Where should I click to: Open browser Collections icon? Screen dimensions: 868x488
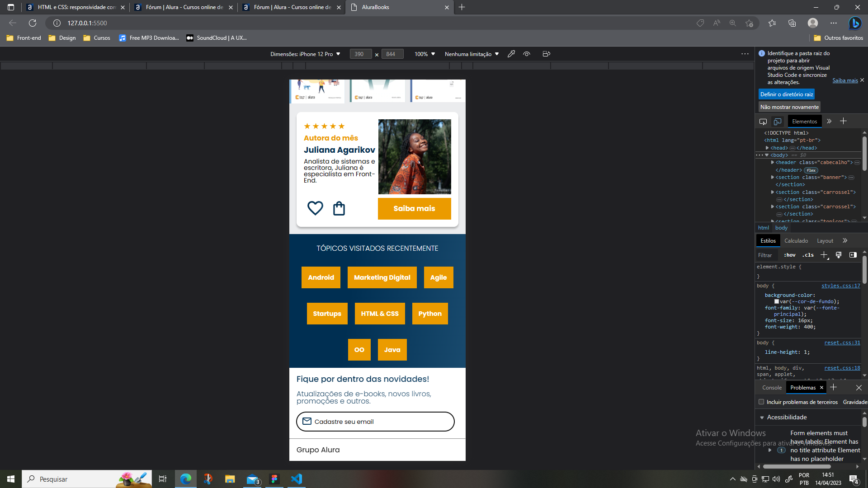(x=792, y=23)
